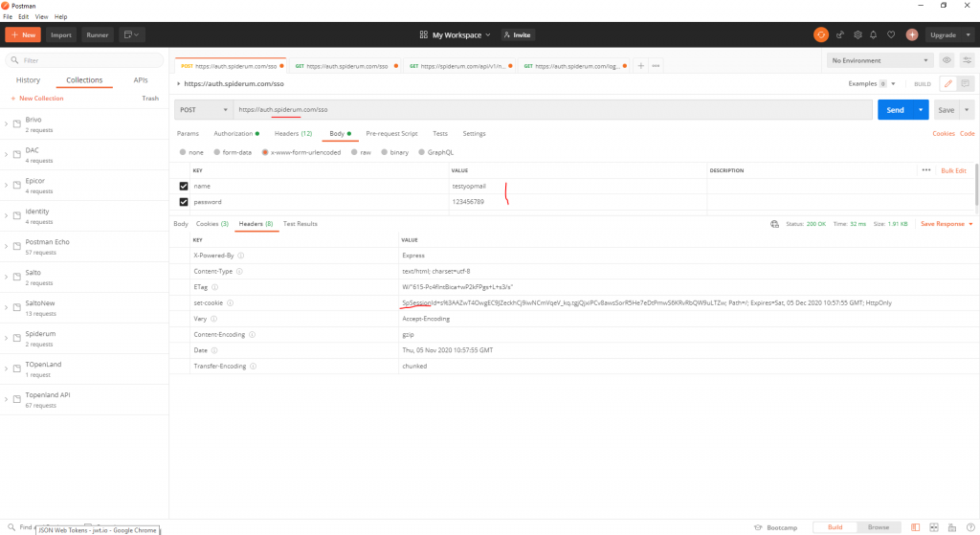
Task: Select the none body type
Action: click(183, 152)
